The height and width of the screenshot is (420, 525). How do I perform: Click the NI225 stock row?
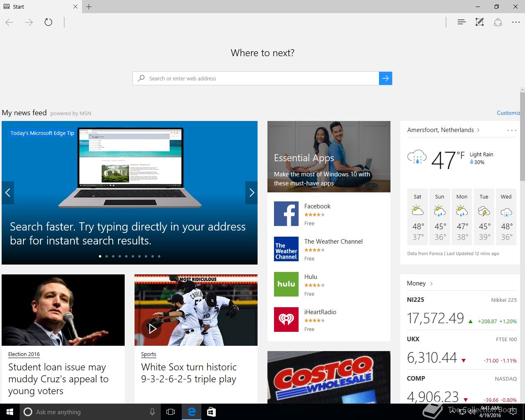[462, 311]
